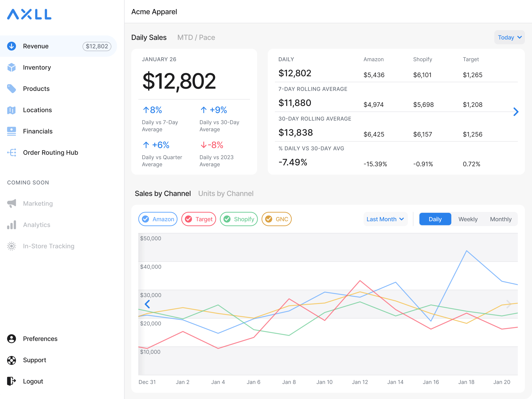532x399 pixels.
Task: Open the Locations page
Action: 58,110
